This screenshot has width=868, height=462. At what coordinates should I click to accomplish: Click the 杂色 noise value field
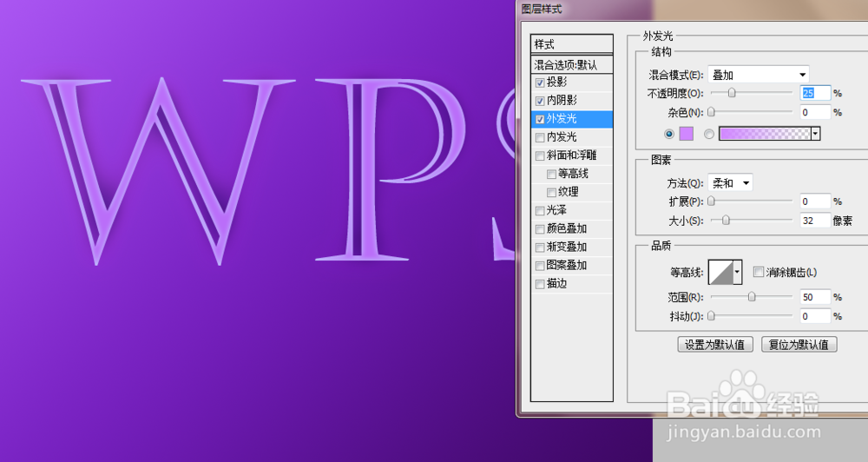(x=815, y=112)
